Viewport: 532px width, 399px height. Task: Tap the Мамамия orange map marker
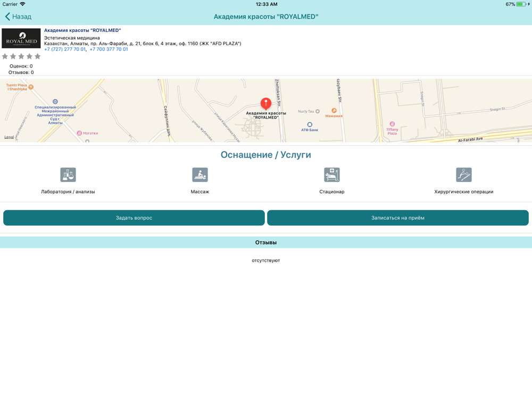click(x=334, y=111)
